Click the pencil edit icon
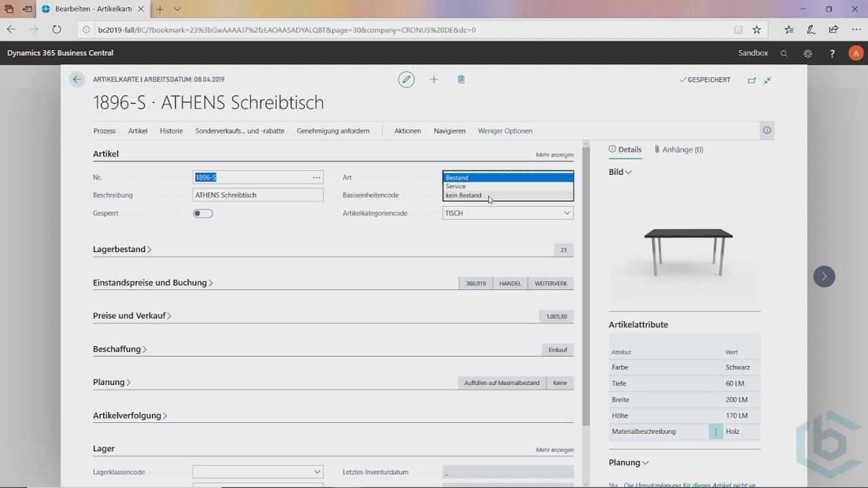Image resolution: width=868 pixels, height=488 pixels. (406, 79)
